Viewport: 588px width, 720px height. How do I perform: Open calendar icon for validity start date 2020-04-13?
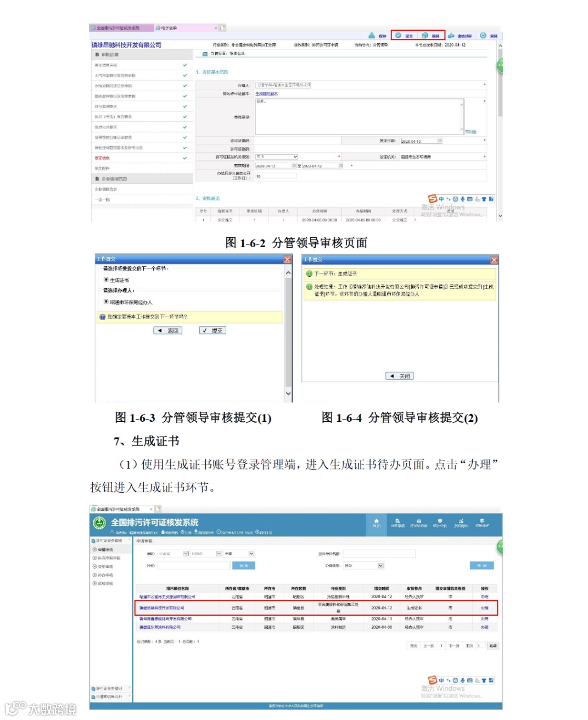tap(294, 165)
